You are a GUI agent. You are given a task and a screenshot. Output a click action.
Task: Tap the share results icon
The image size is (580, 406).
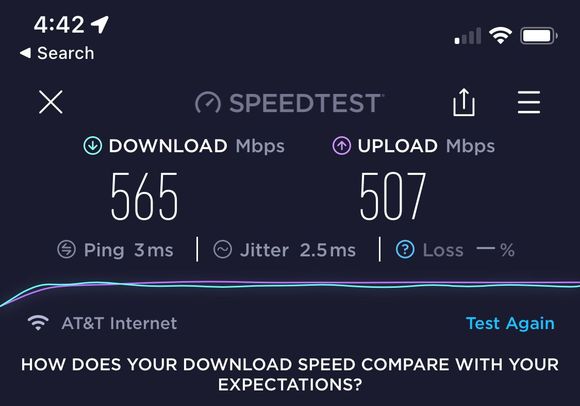pyautogui.click(x=464, y=102)
